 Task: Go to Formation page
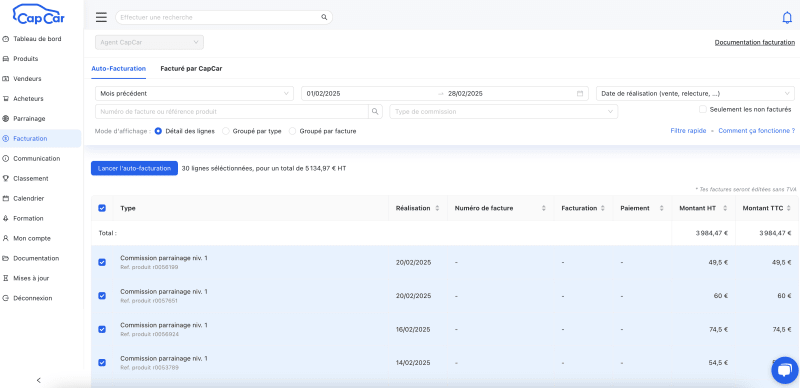tap(28, 218)
